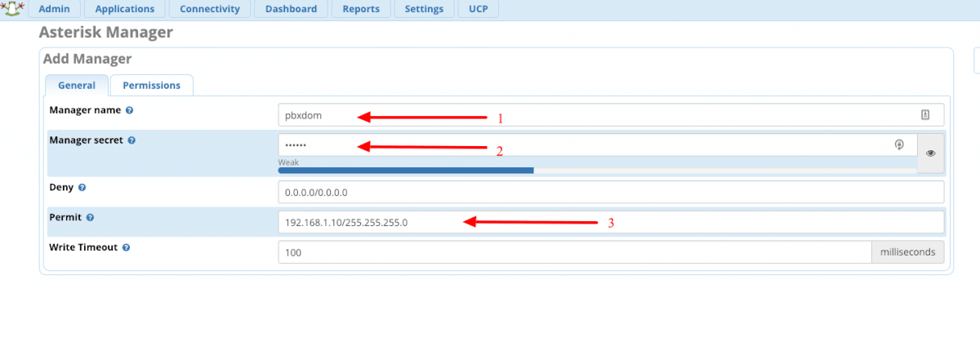
Task: Switch to the Permissions tab
Action: tap(151, 85)
